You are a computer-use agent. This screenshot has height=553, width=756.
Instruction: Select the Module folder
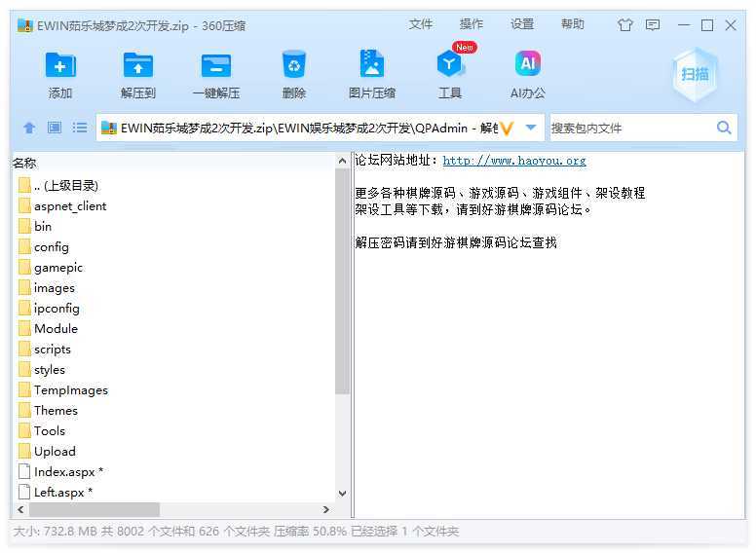click(x=48, y=328)
